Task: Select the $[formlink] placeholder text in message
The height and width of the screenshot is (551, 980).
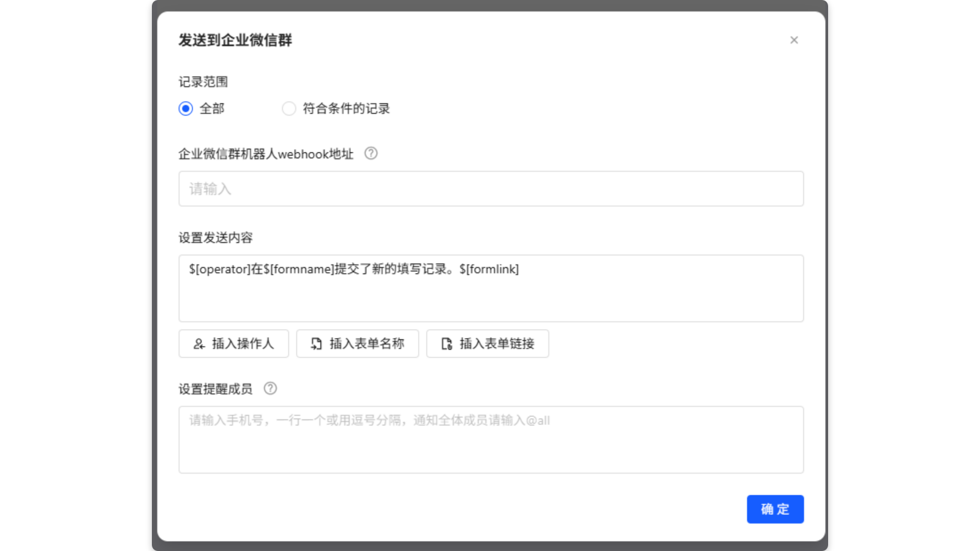Action: (x=489, y=269)
